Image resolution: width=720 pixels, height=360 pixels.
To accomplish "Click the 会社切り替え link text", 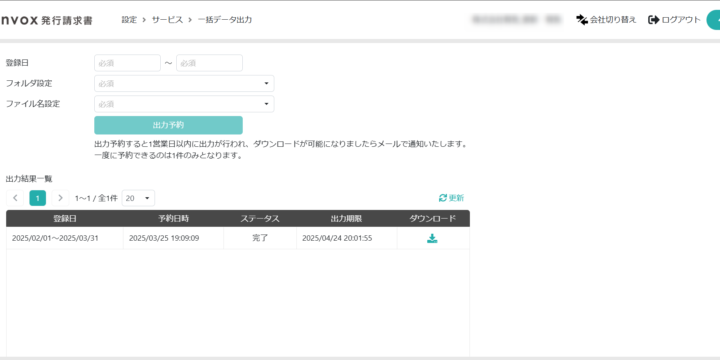I will (613, 20).
